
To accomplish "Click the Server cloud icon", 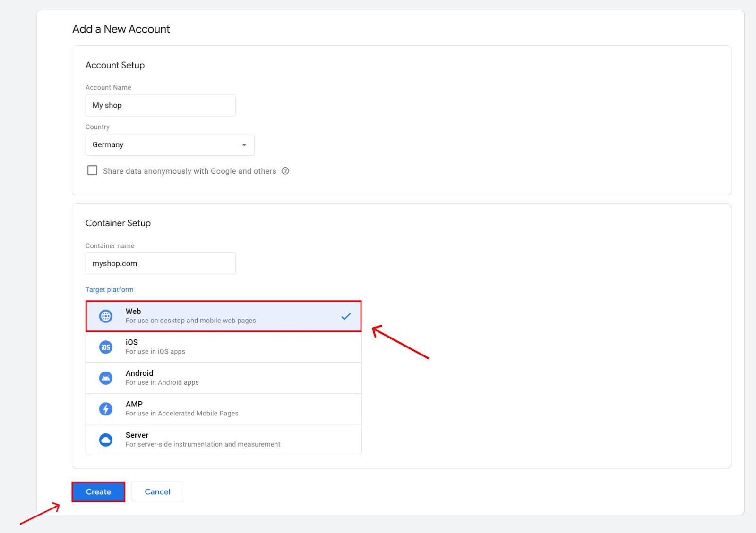I will pyautogui.click(x=106, y=440).
